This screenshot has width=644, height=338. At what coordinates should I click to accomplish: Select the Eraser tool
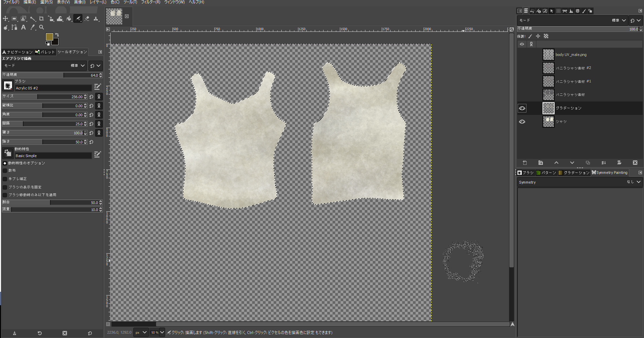click(87, 19)
